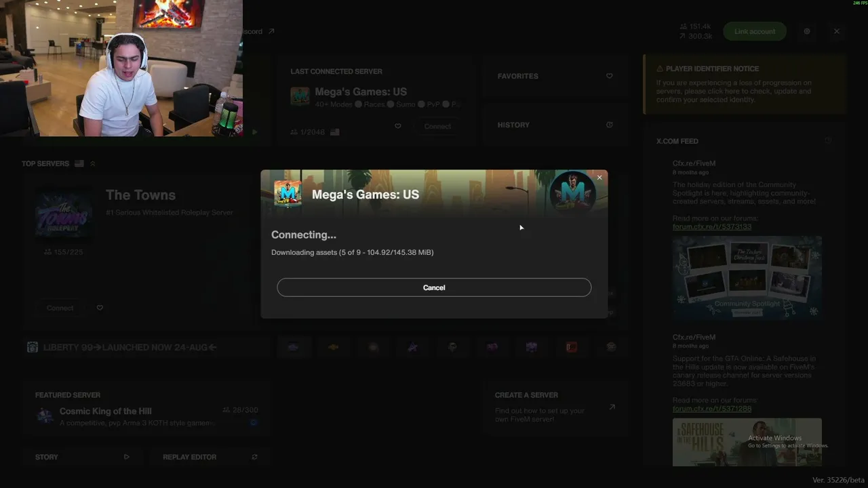Select the blue star server icon in strip
This screenshot has width=868, height=488.
click(412, 347)
